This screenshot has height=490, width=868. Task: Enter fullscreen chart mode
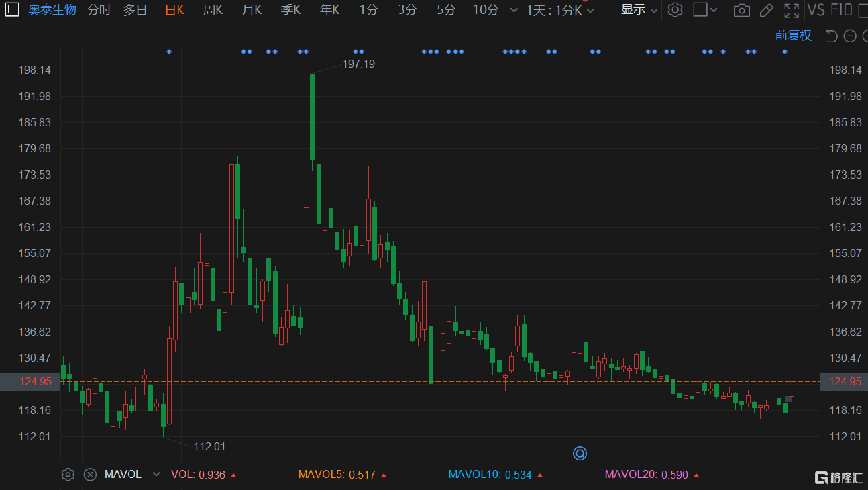click(x=792, y=10)
